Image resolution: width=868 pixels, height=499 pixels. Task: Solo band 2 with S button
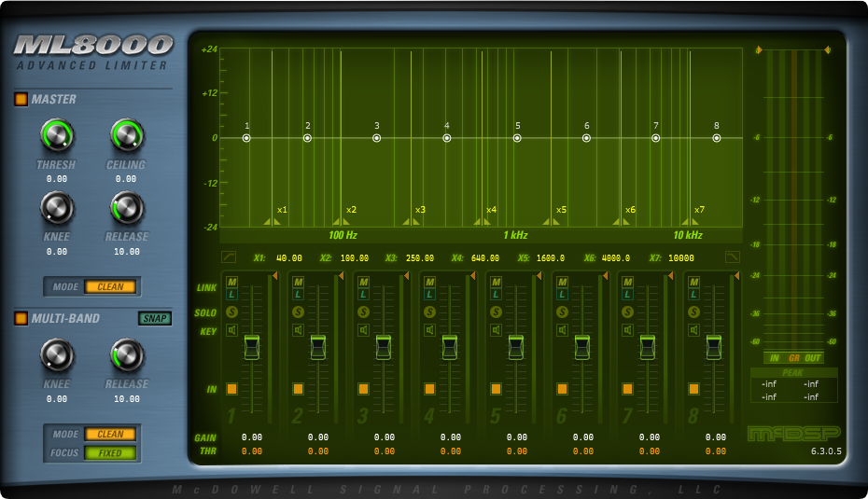[x=298, y=312]
